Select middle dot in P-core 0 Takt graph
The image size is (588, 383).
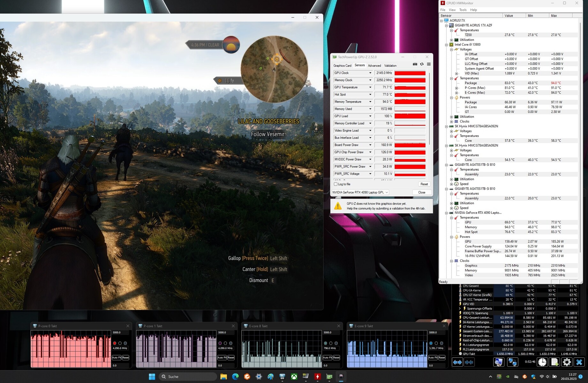click(120, 343)
